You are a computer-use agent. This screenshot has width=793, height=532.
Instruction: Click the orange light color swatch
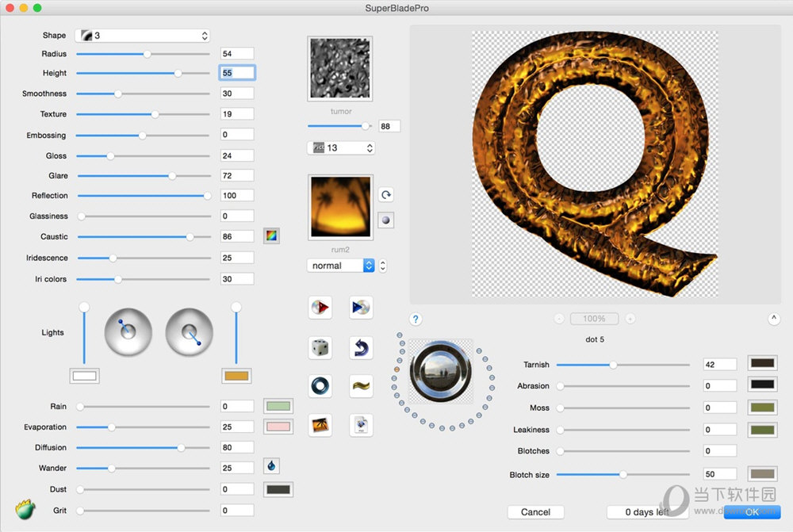(236, 376)
